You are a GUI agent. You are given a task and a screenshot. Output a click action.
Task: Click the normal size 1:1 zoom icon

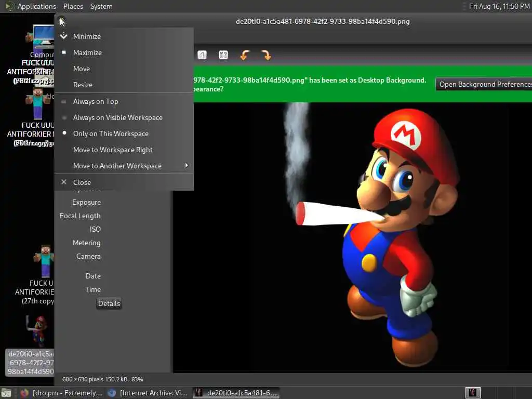tap(202, 55)
